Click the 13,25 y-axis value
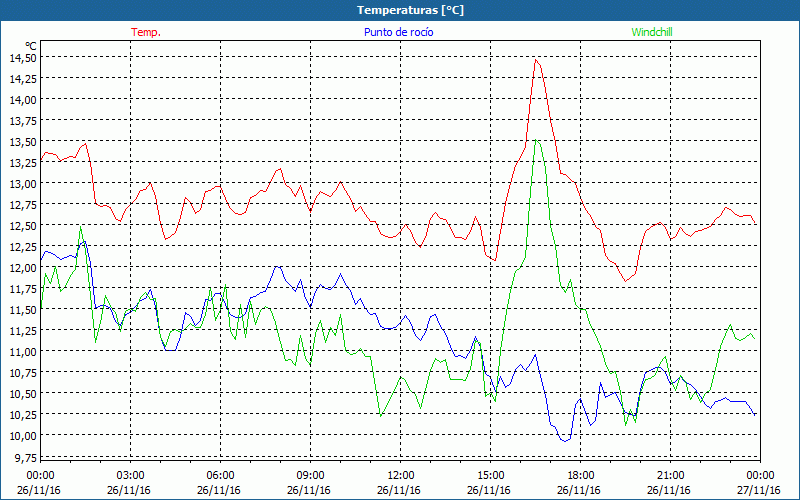 tap(23, 162)
